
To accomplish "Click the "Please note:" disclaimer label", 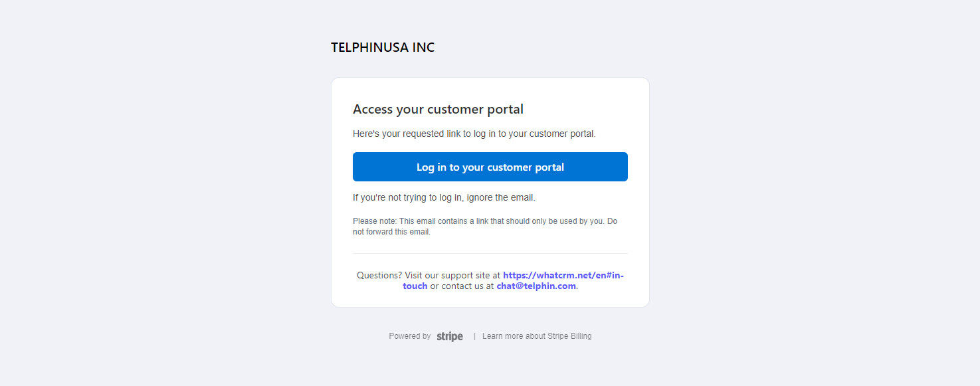I will [x=375, y=221].
